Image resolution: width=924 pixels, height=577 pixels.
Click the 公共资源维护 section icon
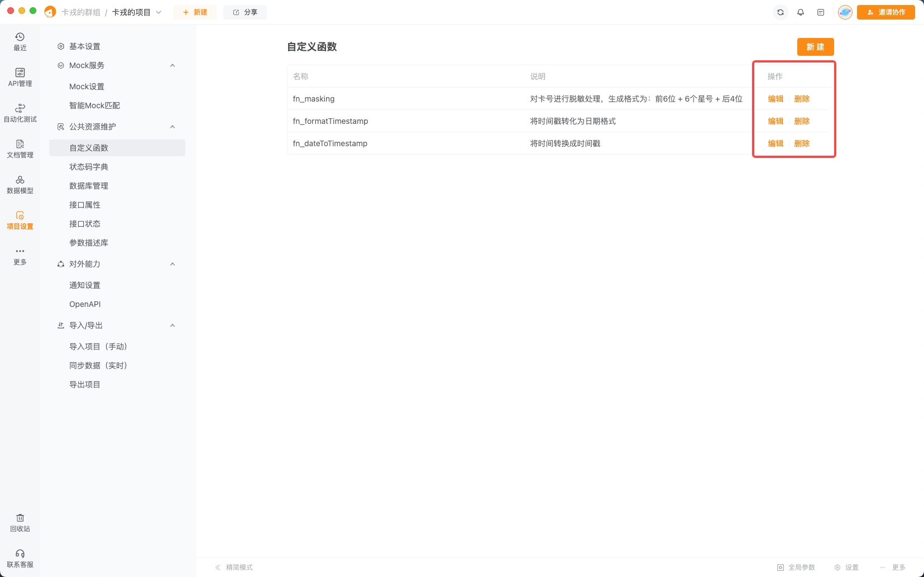pos(61,127)
